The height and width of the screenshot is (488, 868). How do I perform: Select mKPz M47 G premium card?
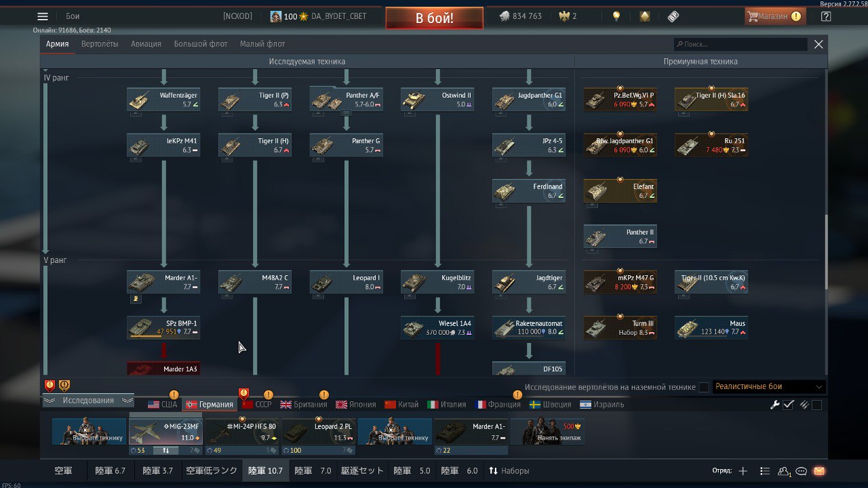620,282
